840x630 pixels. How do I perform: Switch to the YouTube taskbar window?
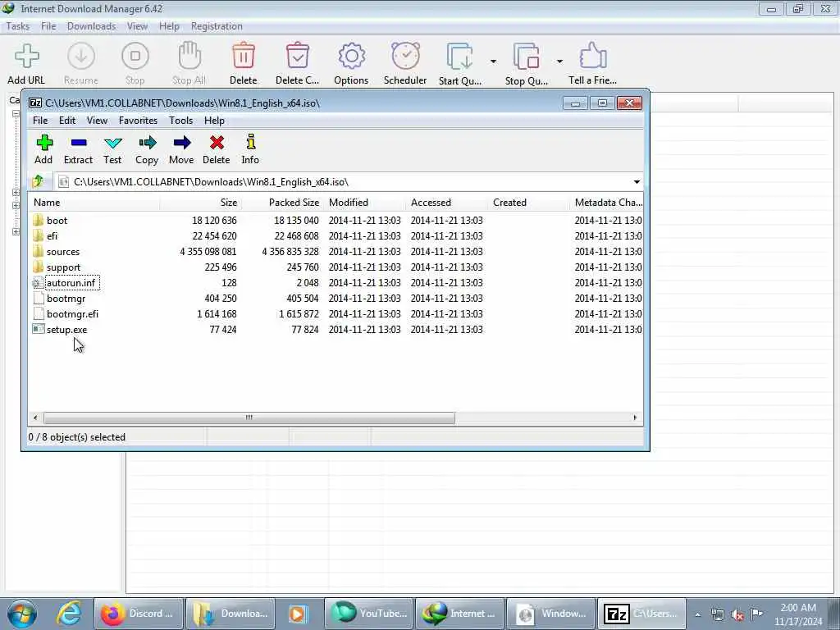(x=369, y=614)
